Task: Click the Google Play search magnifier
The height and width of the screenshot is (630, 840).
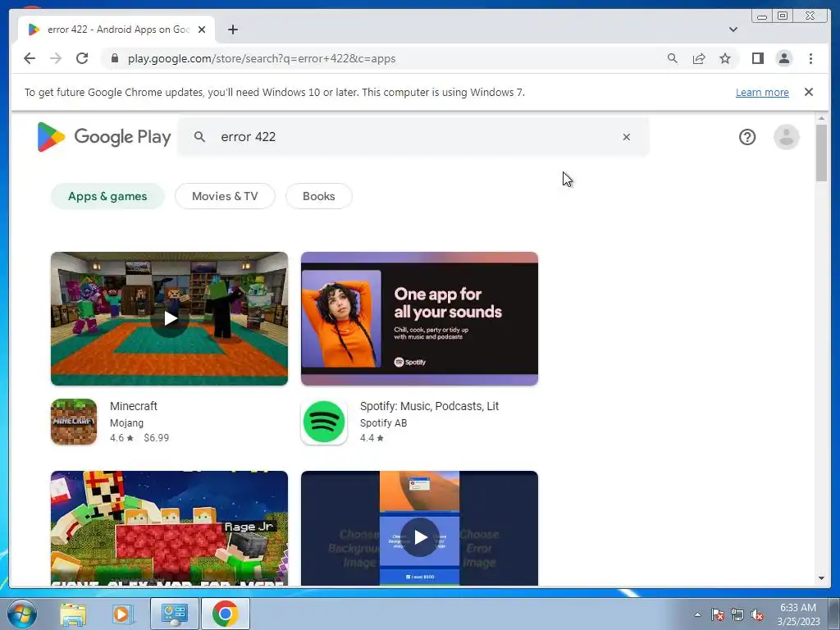Action: [199, 137]
